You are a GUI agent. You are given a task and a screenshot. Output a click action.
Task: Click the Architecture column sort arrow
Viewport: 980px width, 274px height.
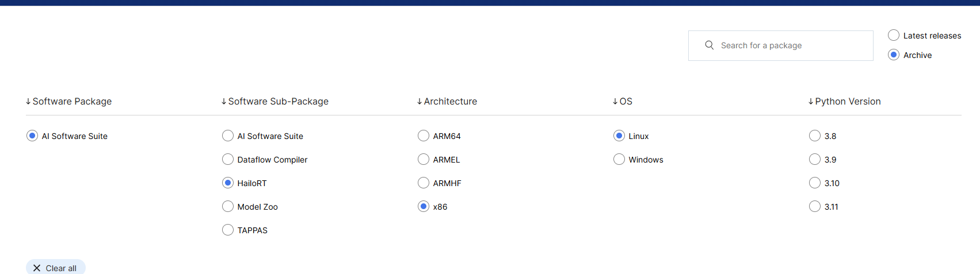pyautogui.click(x=420, y=102)
